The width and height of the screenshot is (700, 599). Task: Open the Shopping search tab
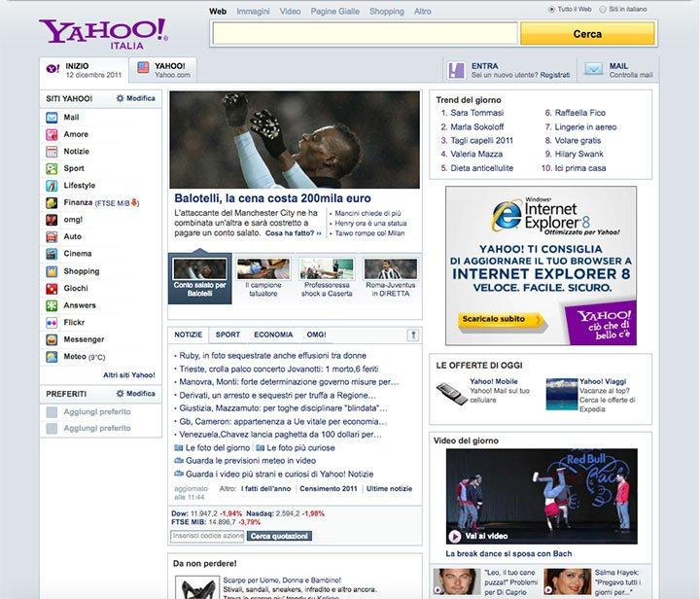pos(387,12)
